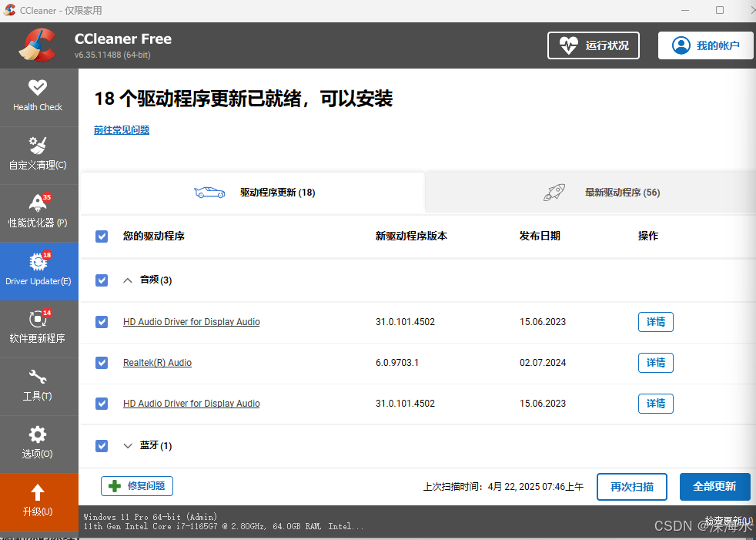Click the 发布日期 column header
The width and height of the screenshot is (756, 540).
(x=540, y=236)
